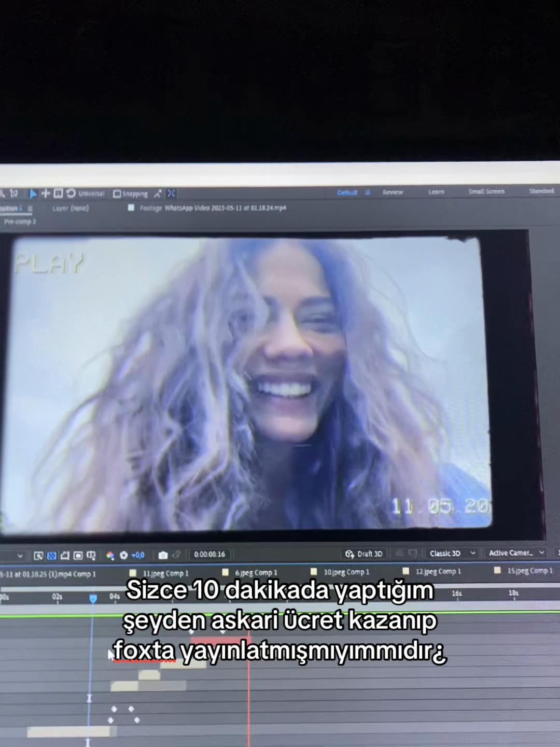
Task: Click the plus-shaped axis mode icon
Action: pos(46,193)
